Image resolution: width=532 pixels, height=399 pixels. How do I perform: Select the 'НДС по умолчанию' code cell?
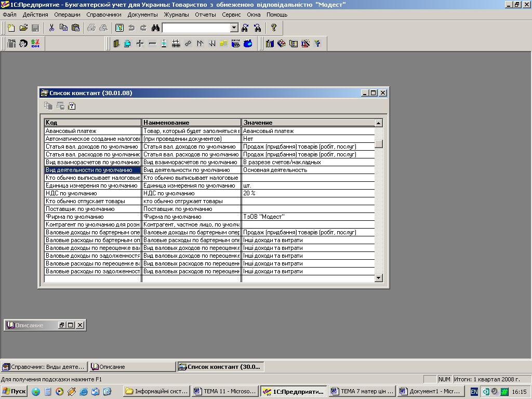(92, 193)
